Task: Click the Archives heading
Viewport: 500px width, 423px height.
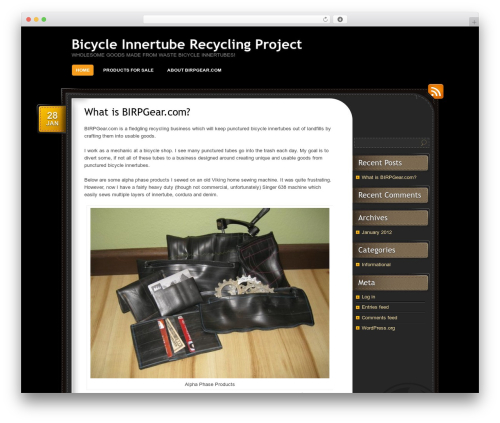Action: click(x=373, y=218)
